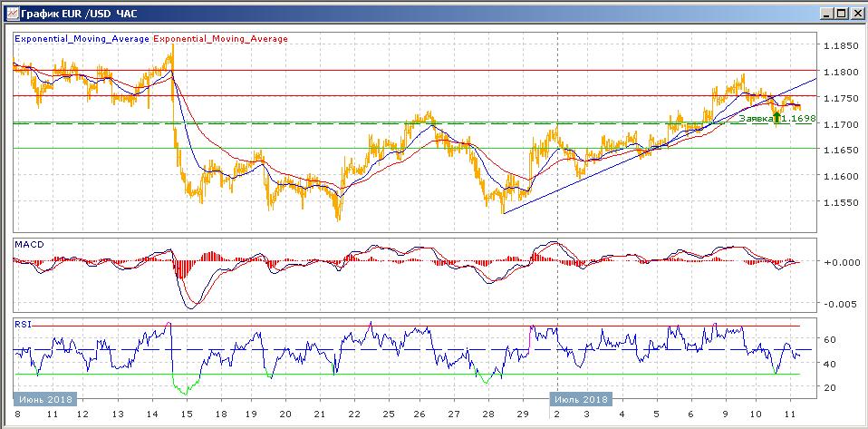Click the -0.005 MACD scale label
Screen dimensions: 868x429
pyautogui.click(x=840, y=305)
